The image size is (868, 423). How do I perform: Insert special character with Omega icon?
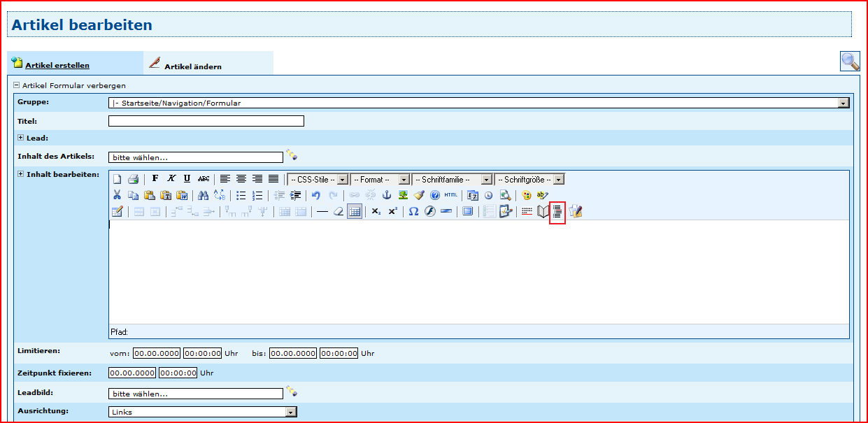tap(413, 211)
